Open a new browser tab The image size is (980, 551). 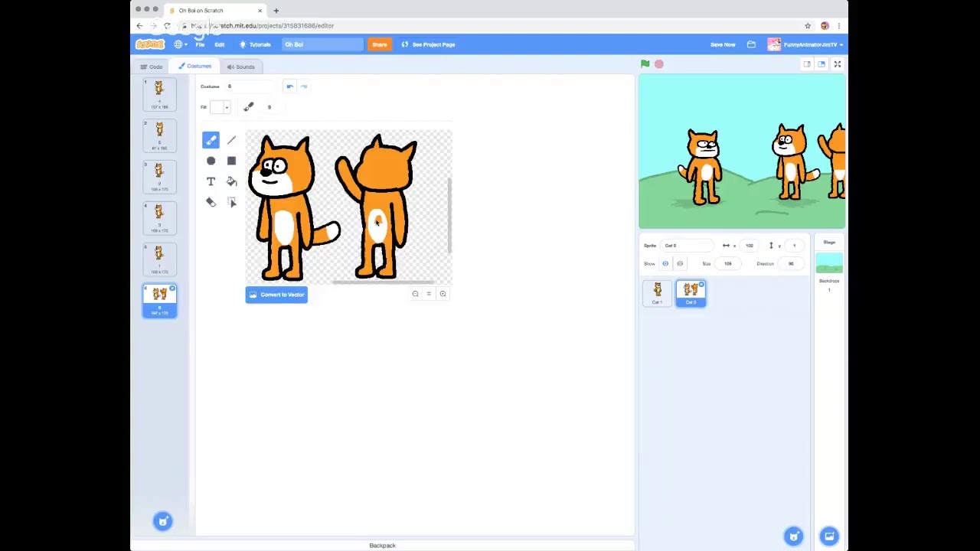point(276,11)
